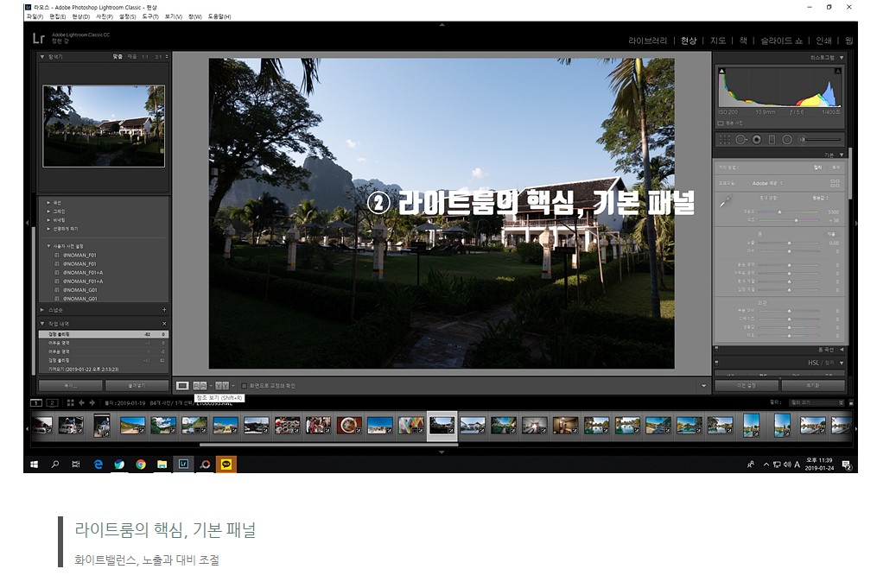This screenshot has width=896, height=588.
Task: Switch to reference view (R|A)
Action: 200,386
